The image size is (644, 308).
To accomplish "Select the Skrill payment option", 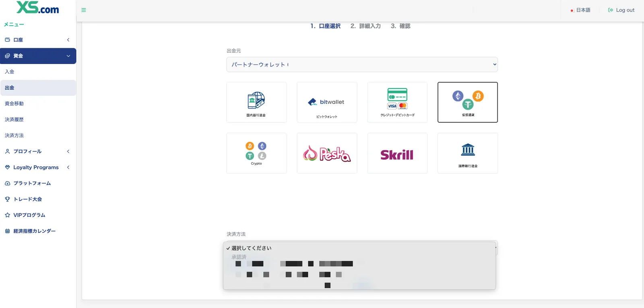I will click(x=397, y=153).
